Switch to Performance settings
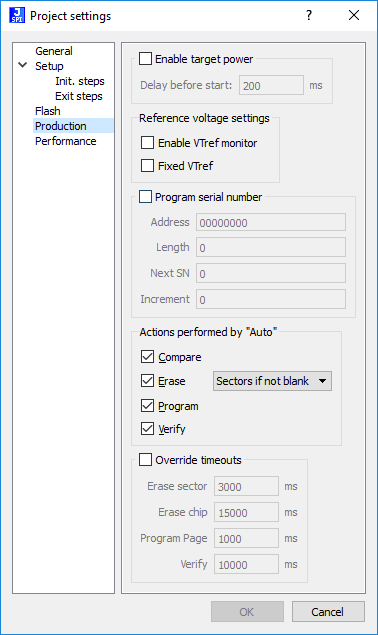Image resolution: width=378 pixels, height=635 pixels. [66, 141]
